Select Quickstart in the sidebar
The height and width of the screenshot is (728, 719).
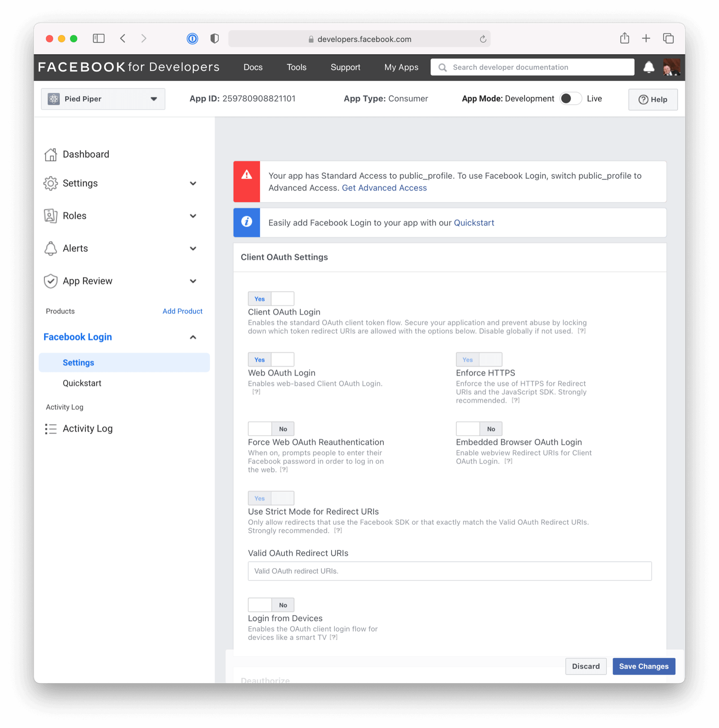82,383
